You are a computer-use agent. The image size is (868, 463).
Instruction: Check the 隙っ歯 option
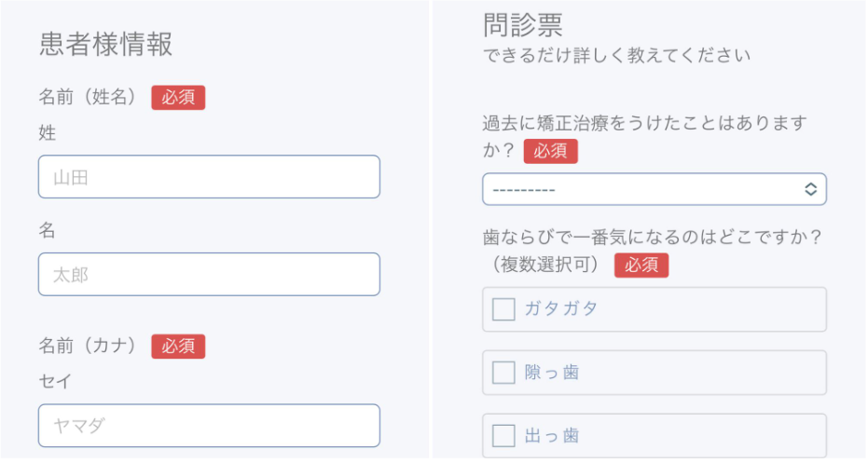tap(503, 373)
